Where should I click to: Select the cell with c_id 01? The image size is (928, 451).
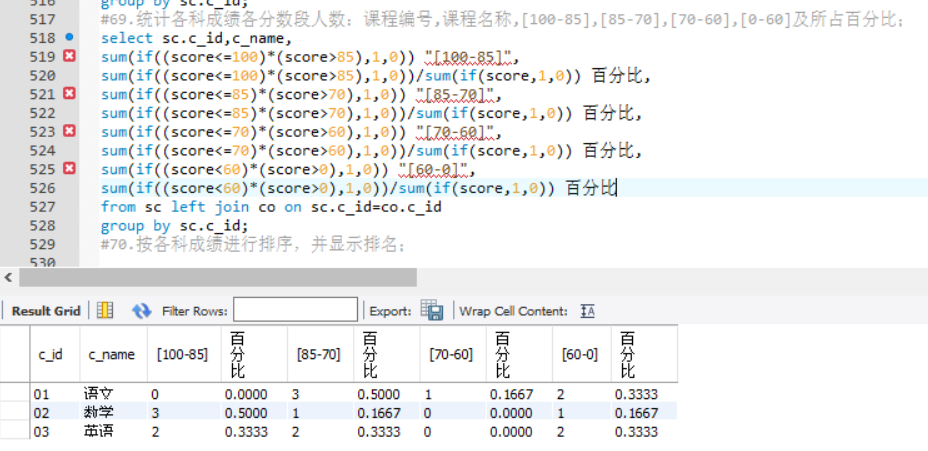55,394
